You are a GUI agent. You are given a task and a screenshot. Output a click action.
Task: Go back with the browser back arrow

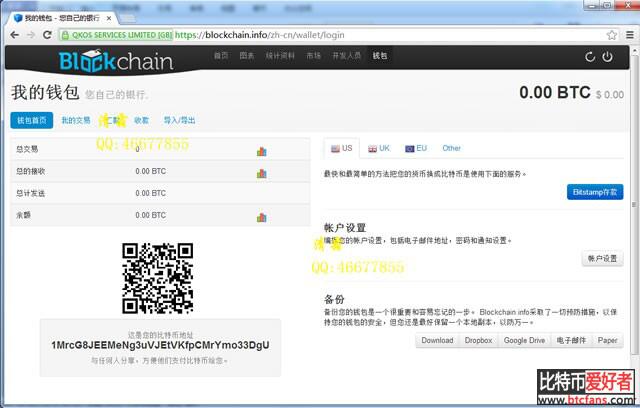tap(15, 35)
